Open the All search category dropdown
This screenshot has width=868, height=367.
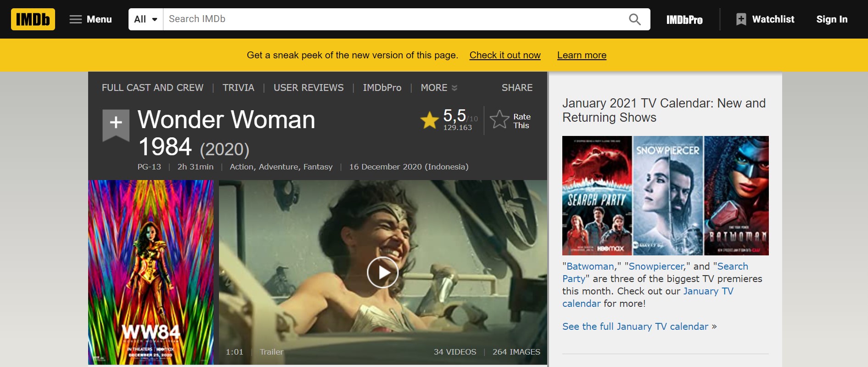pos(146,19)
